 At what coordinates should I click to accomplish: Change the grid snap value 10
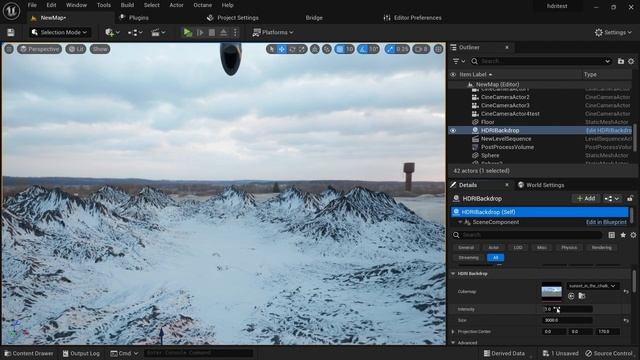pos(350,49)
